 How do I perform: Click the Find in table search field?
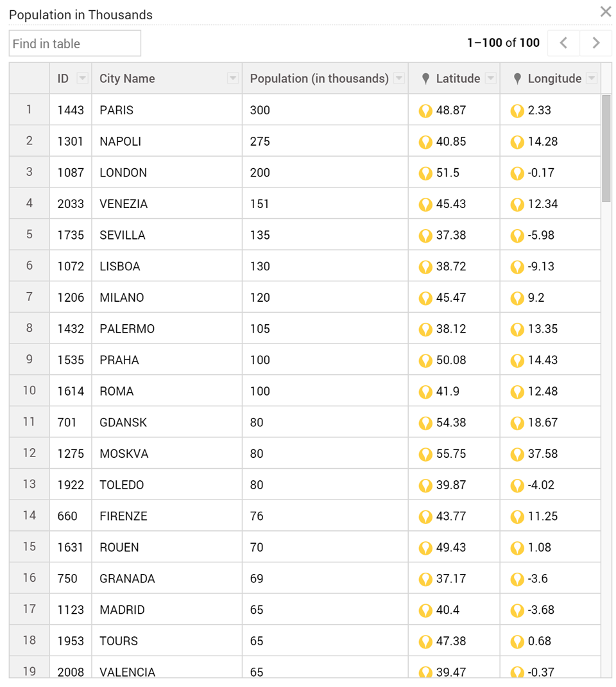point(75,44)
